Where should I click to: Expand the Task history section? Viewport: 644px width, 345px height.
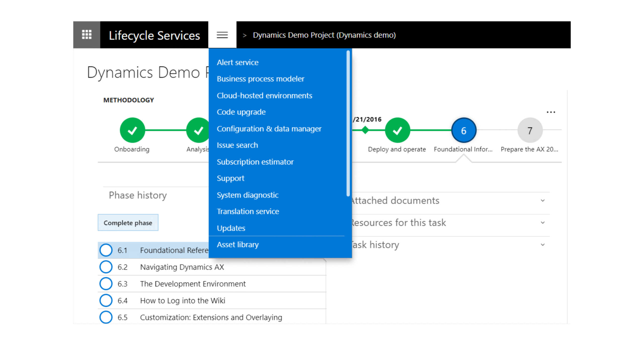point(543,245)
